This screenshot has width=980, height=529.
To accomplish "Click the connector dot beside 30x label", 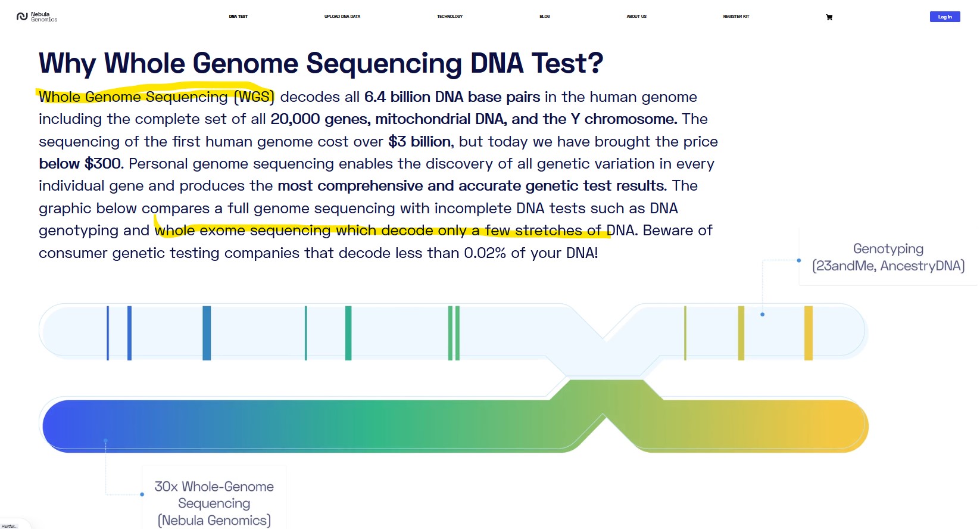I will [142, 494].
